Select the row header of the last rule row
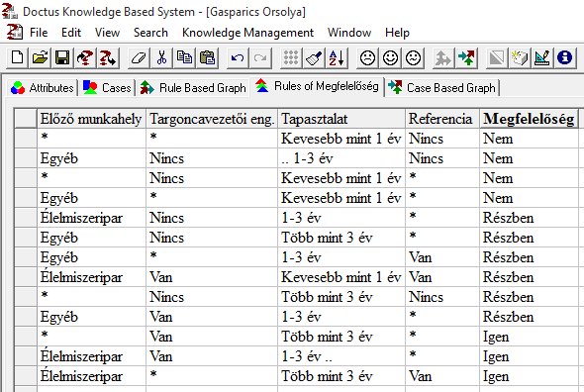The image size is (584, 392). pos(26,376)
